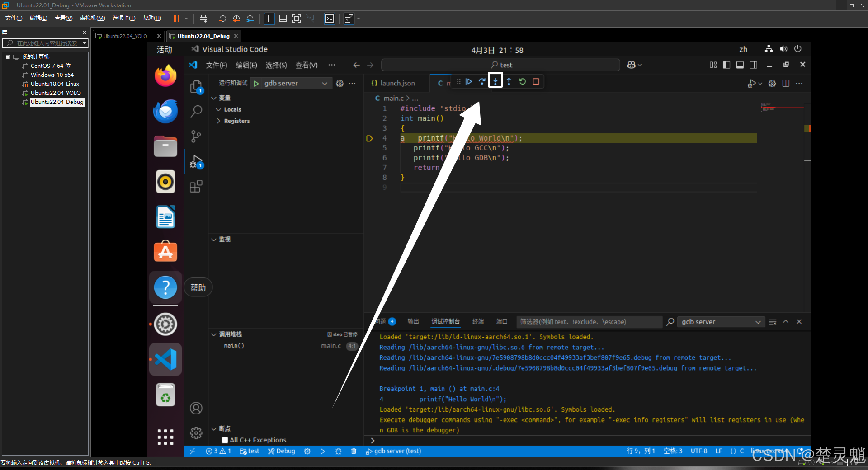Expand the Registers scope
Screen dimensions: 868x470
[218, 121]
